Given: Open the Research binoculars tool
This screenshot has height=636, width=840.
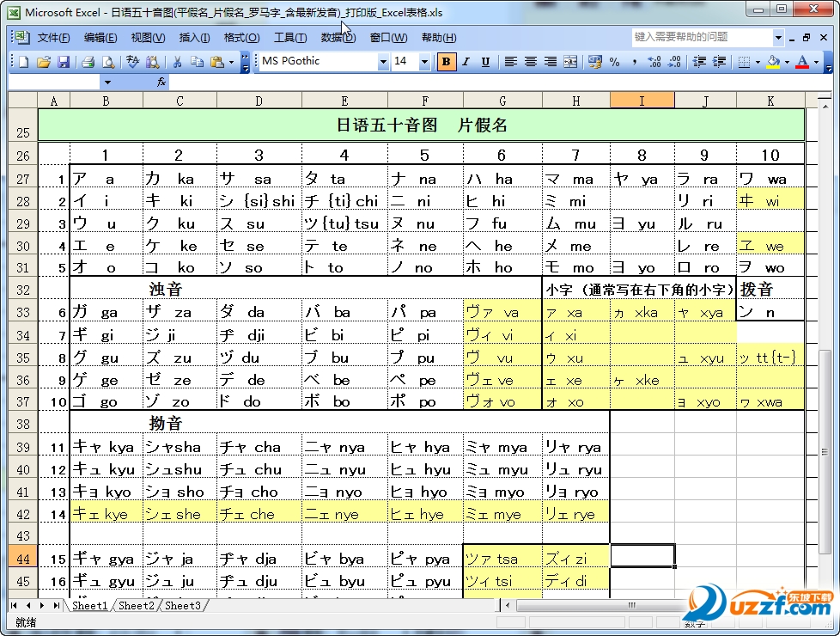Looking at the screenshot, I should [153, 62].
